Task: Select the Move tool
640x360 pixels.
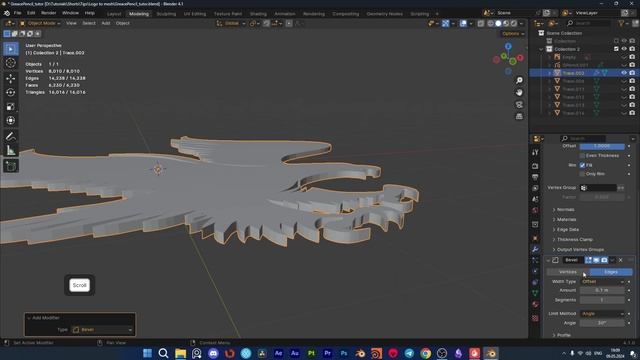Action: tap(11, 78)
